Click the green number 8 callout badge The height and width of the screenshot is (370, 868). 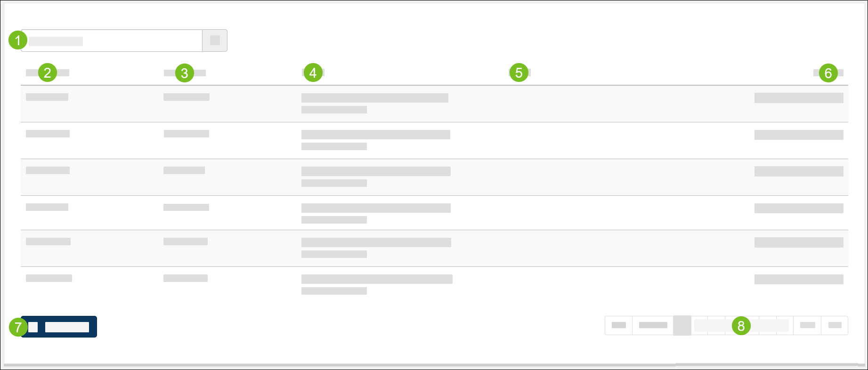tap(741, 325)
